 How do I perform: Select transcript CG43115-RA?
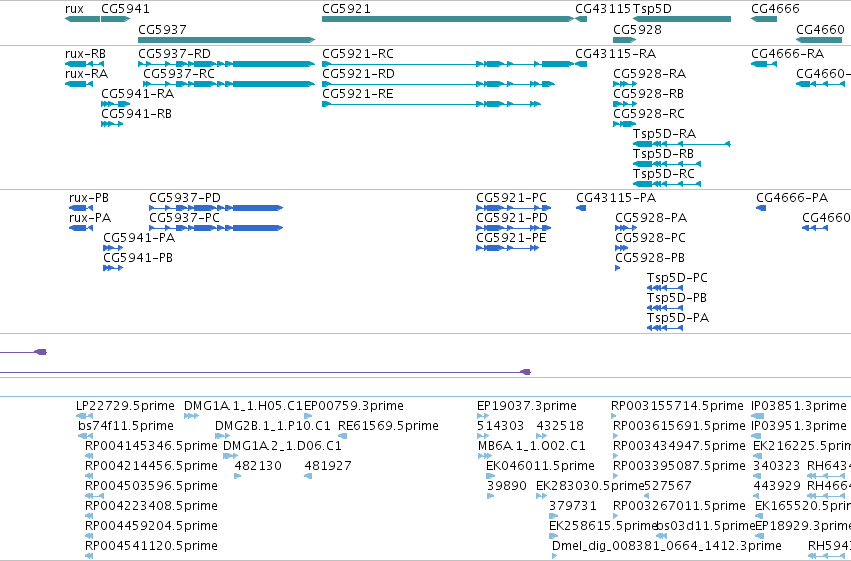point(581,64)
